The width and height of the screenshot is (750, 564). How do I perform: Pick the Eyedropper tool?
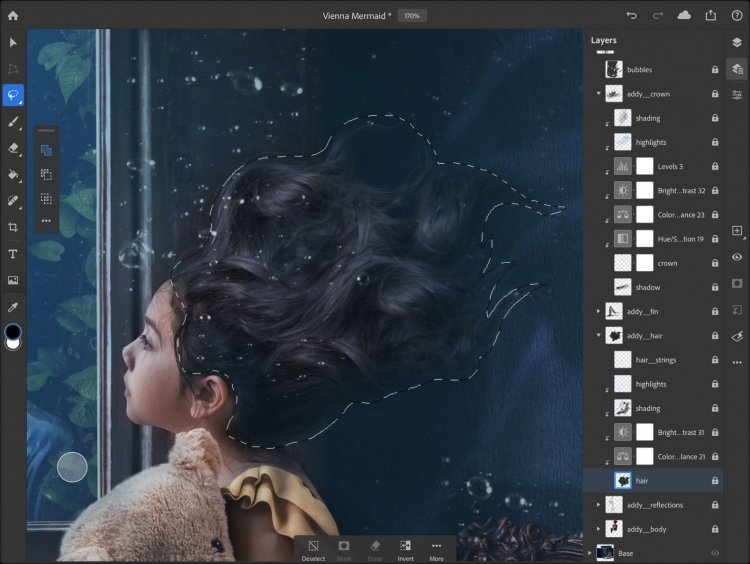pyautogui.click(x=13, y=307)
